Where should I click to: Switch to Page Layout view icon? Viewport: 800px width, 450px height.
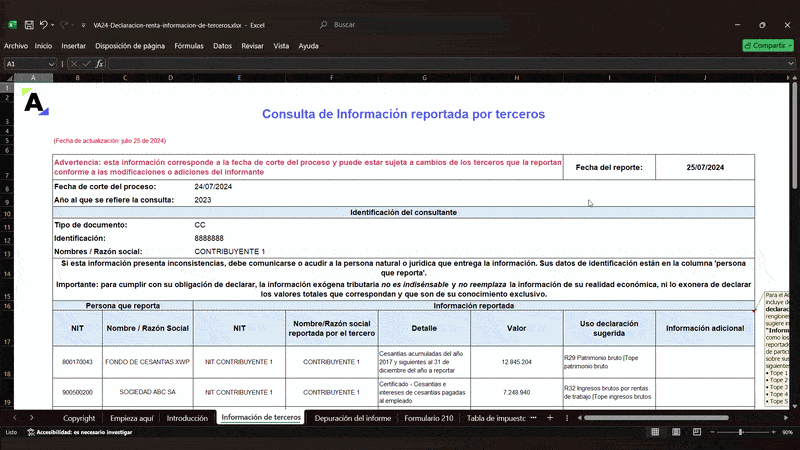point(676,432)
